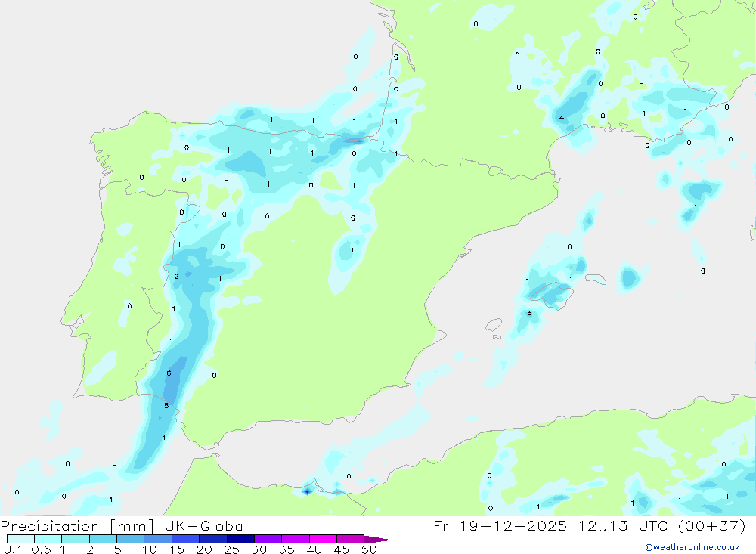This screenshot has height=554, width=756.
Task: Click the legend label '0.5'
Action: [x=41, y=549]
